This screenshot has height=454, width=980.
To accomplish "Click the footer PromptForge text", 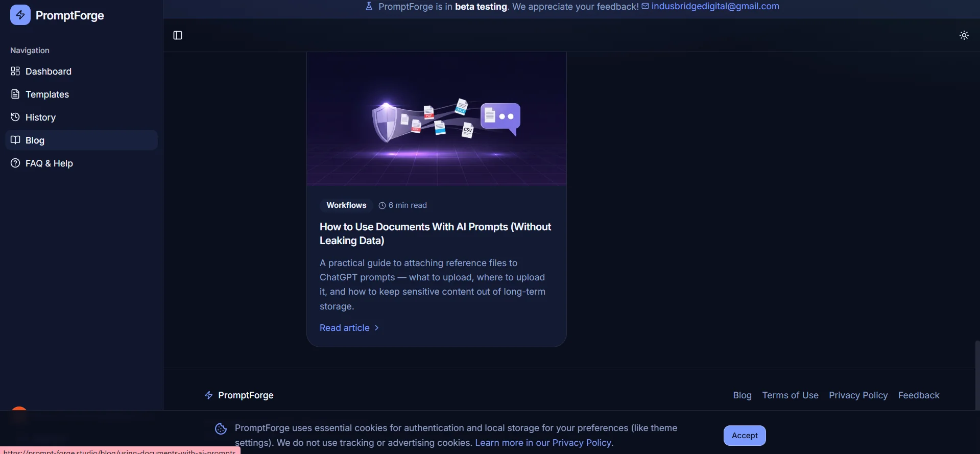I will (x=246, y=395).
